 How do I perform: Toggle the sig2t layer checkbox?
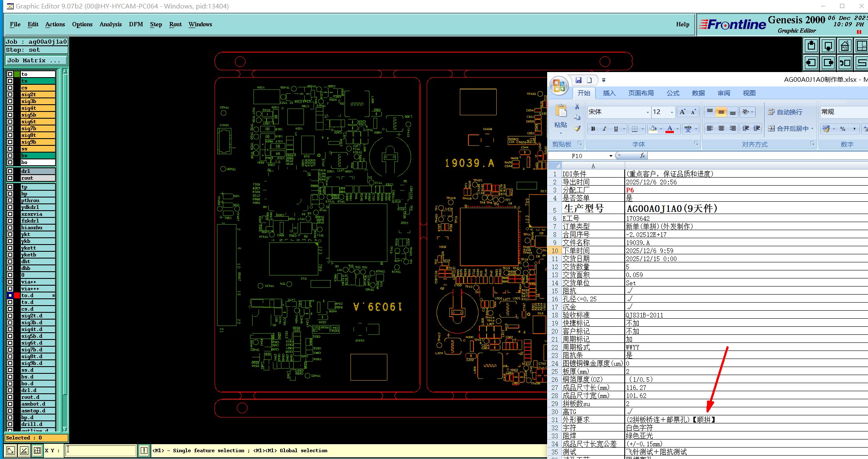[10, 95]
